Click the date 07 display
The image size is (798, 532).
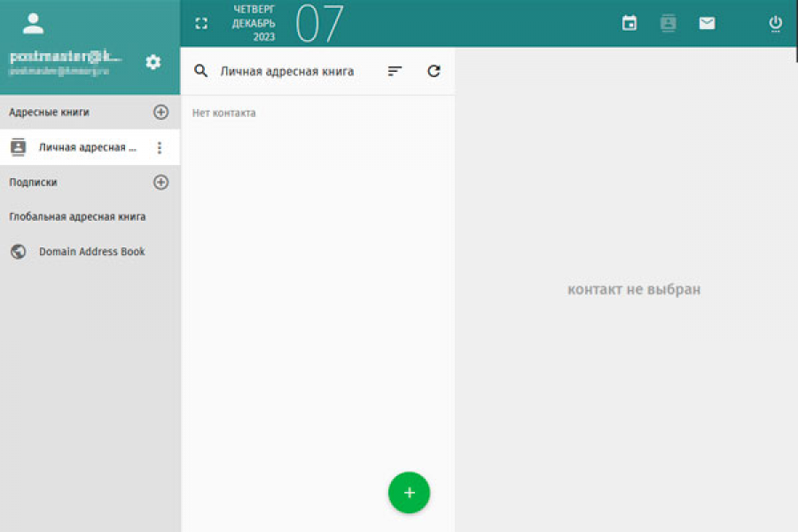click(319, 23)
